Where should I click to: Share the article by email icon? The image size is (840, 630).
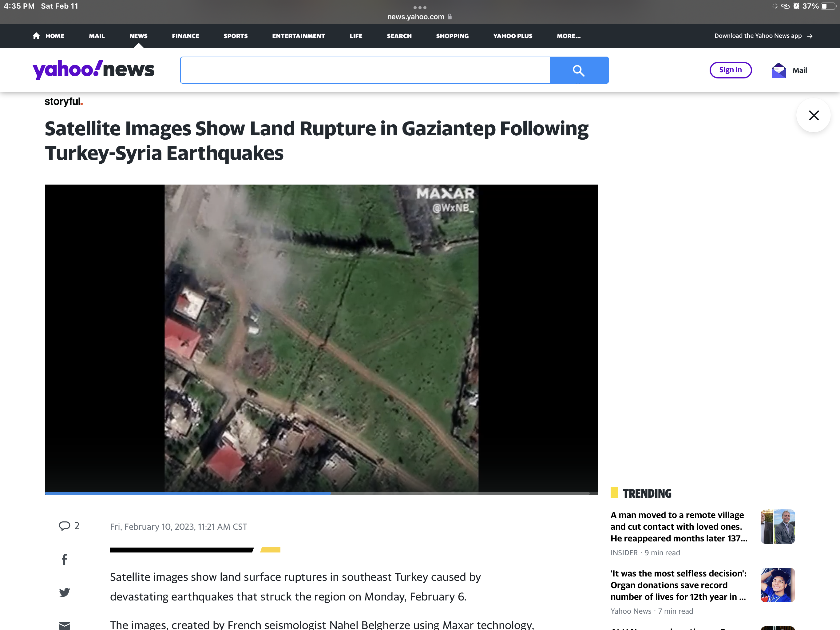point(65,625)
